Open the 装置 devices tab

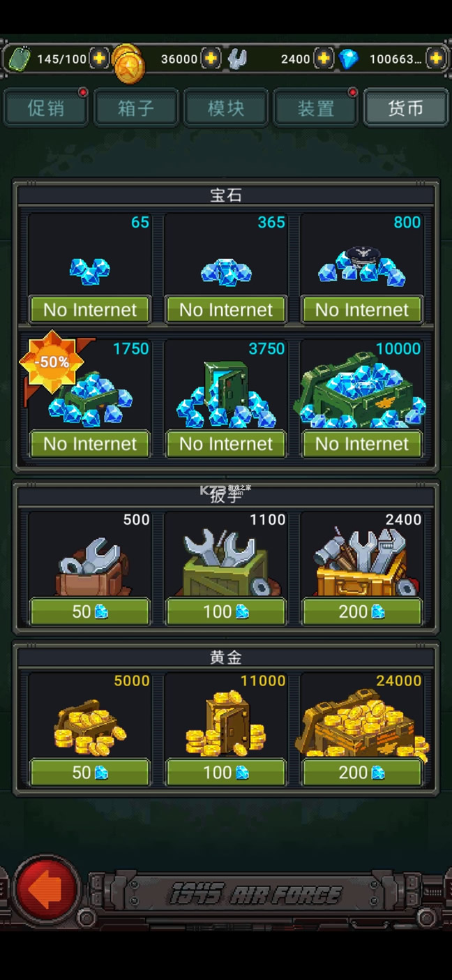(315, 108)
